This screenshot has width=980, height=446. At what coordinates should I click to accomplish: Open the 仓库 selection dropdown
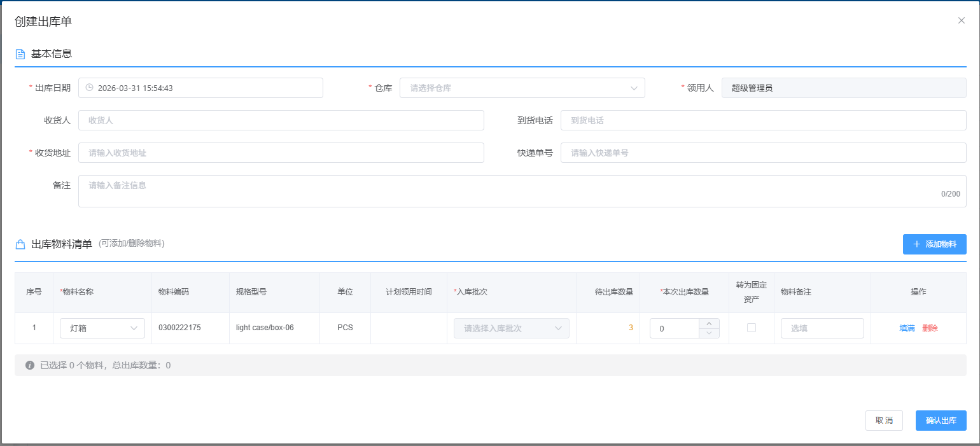pyautogui.click(x=522, y=88)
